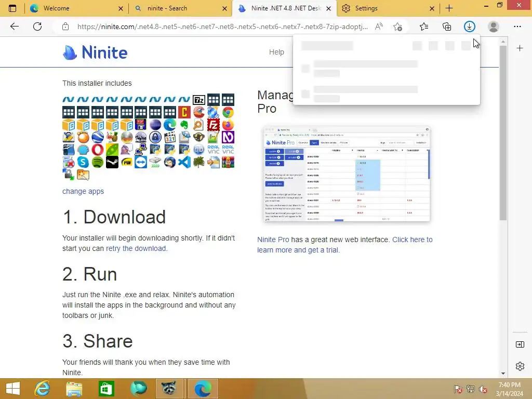Click the Steam app icon
Viewport: 532px width, 399px height.
112,162
